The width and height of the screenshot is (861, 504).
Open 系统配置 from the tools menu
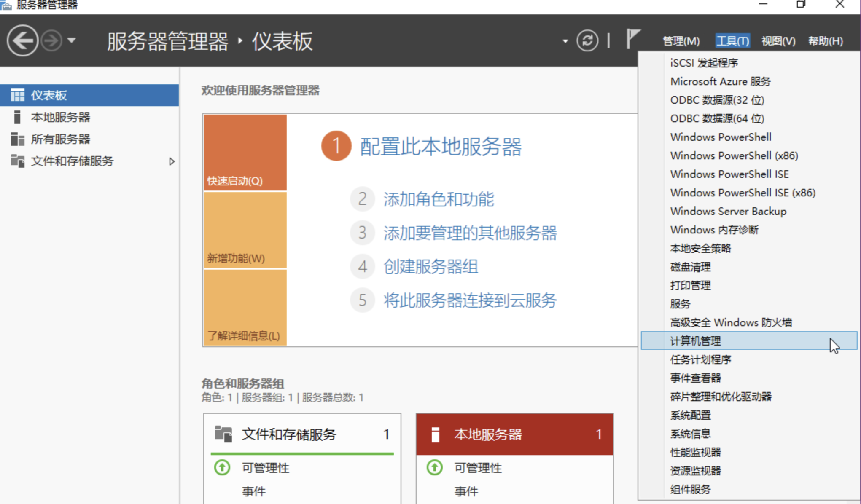[749, 415]
